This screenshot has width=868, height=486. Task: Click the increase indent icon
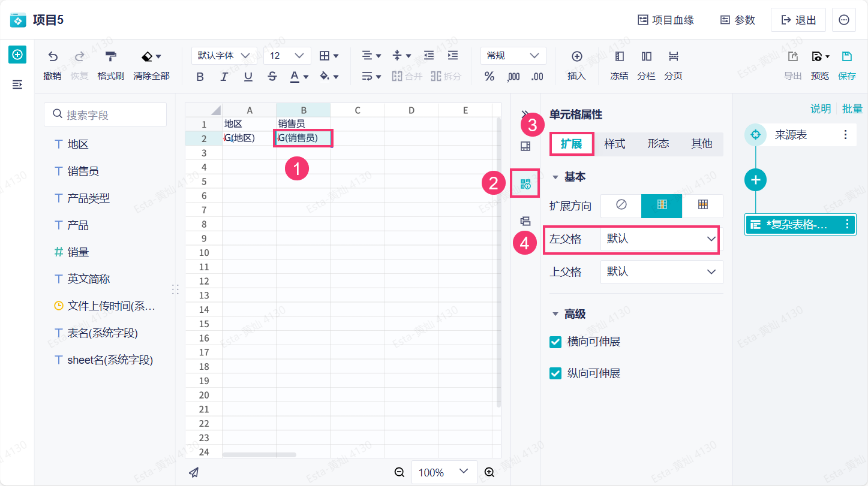pyautogui.click(x=453, y=55)
